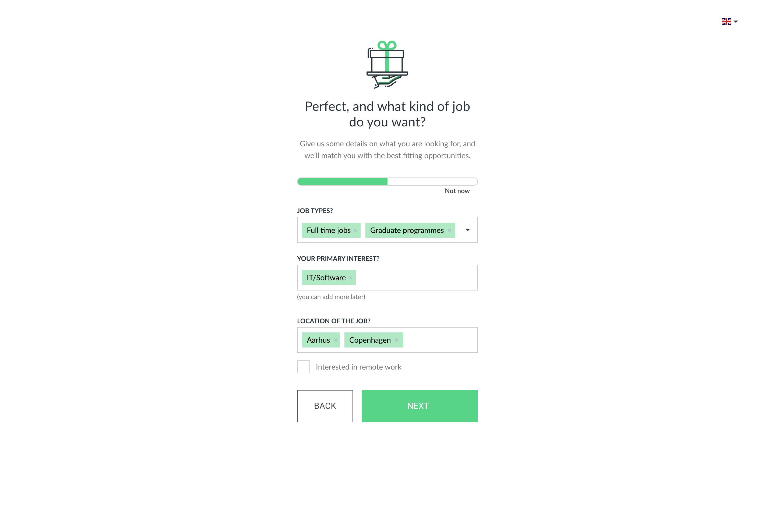This screenshot has width=775, height=532.
Task: Remove the IT/Software interest tag
Action: pyautogui.click(x=351, y=278)
